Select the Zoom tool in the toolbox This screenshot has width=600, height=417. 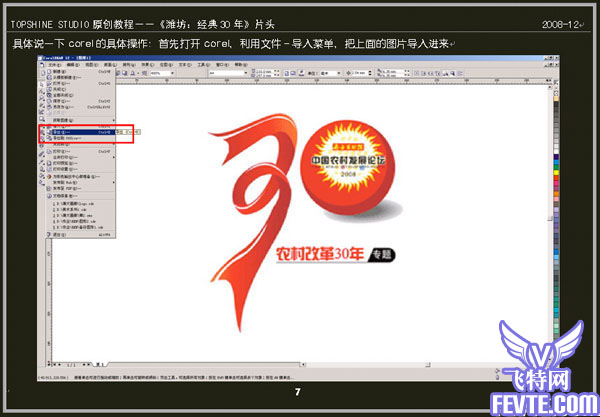(42, 98)
